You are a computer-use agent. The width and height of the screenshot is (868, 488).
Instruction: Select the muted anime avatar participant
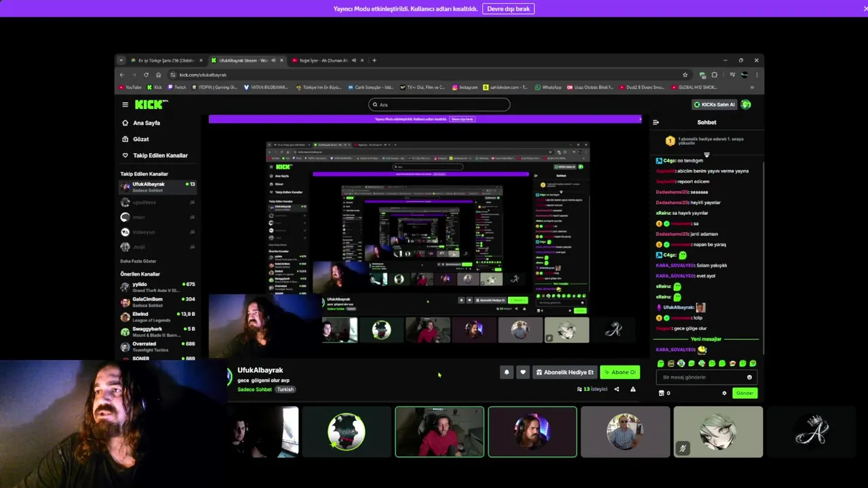718,432
